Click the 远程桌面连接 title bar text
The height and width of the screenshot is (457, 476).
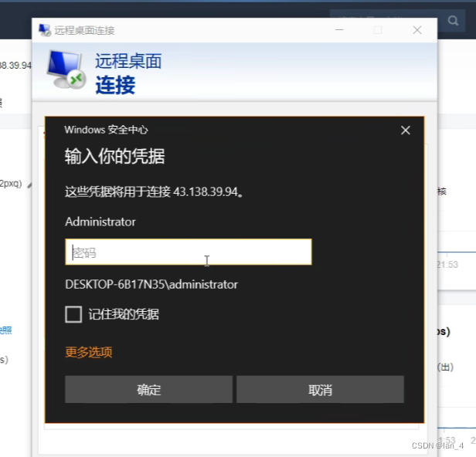pyautogui.click(x=84, y=30)
